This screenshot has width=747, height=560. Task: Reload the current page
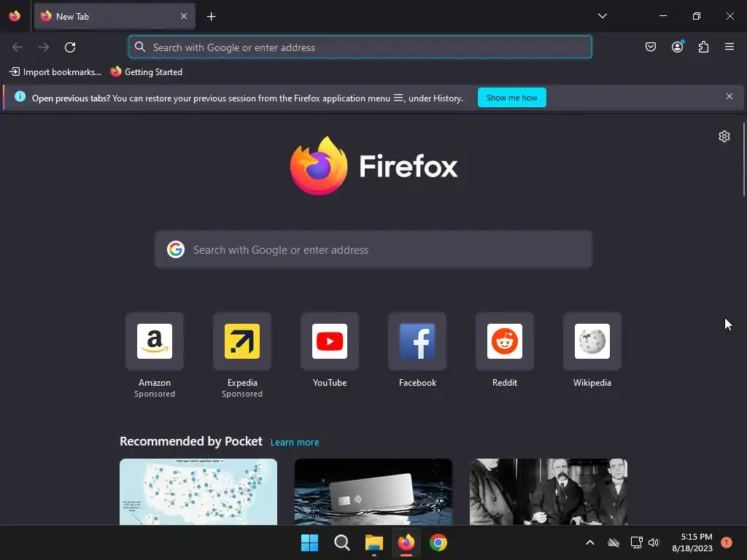point(70,47)
